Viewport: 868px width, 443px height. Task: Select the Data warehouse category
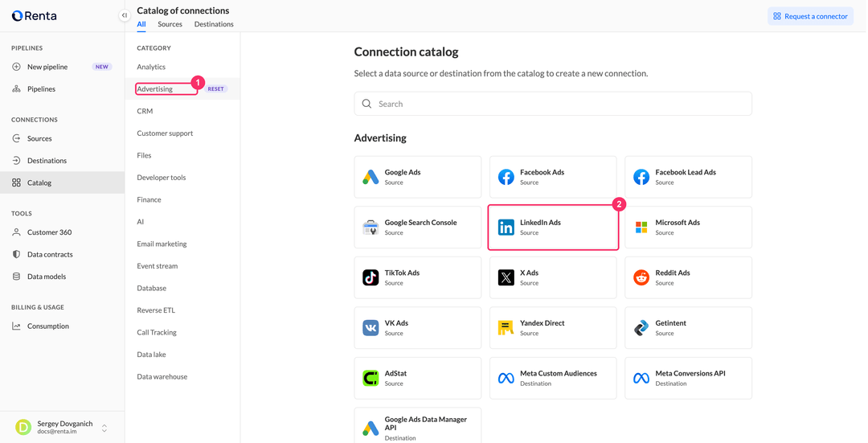pyautogui.click(x=162, y=376)
